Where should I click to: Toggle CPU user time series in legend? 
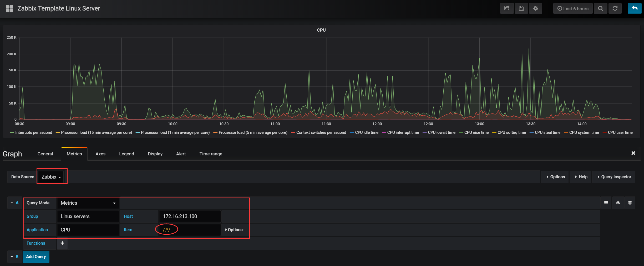click(620, 132)
